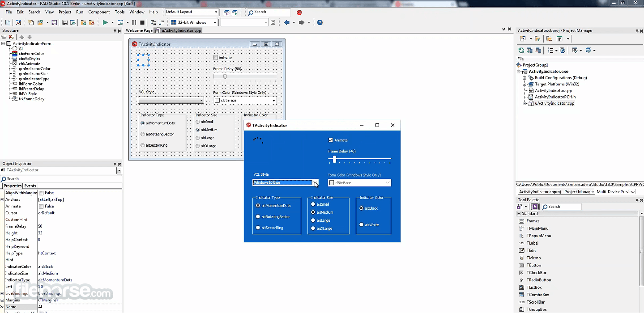Screen dimensions: 644x313
Task: Click Collapse All icon in Project Manager toolbar
Action: [x=538, y=51]
